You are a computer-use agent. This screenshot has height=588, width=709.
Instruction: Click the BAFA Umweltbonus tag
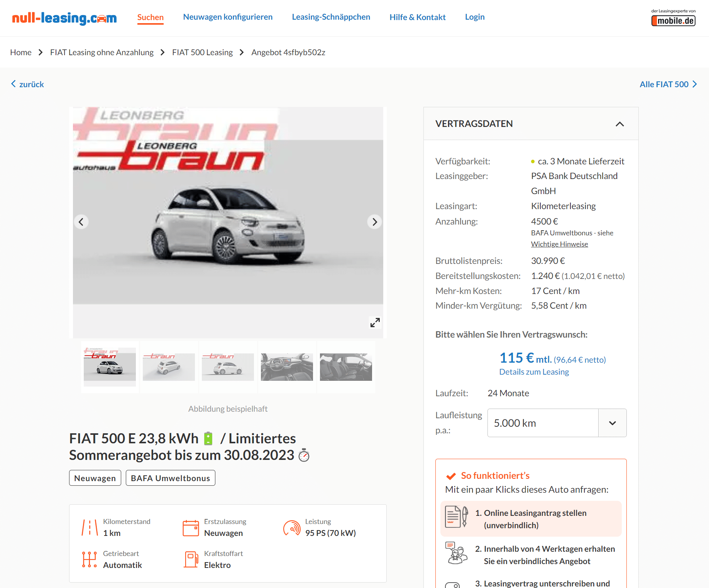(x=170, y=478)
